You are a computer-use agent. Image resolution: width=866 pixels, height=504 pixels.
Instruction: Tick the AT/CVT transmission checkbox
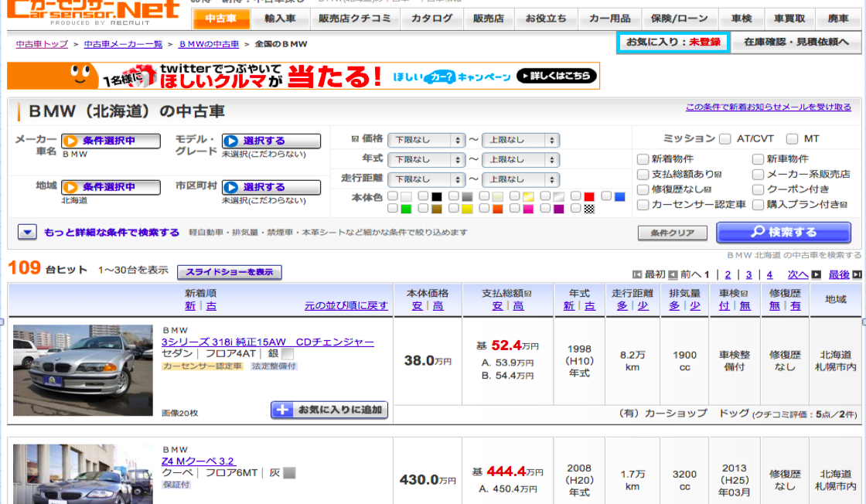coord(725,139)
